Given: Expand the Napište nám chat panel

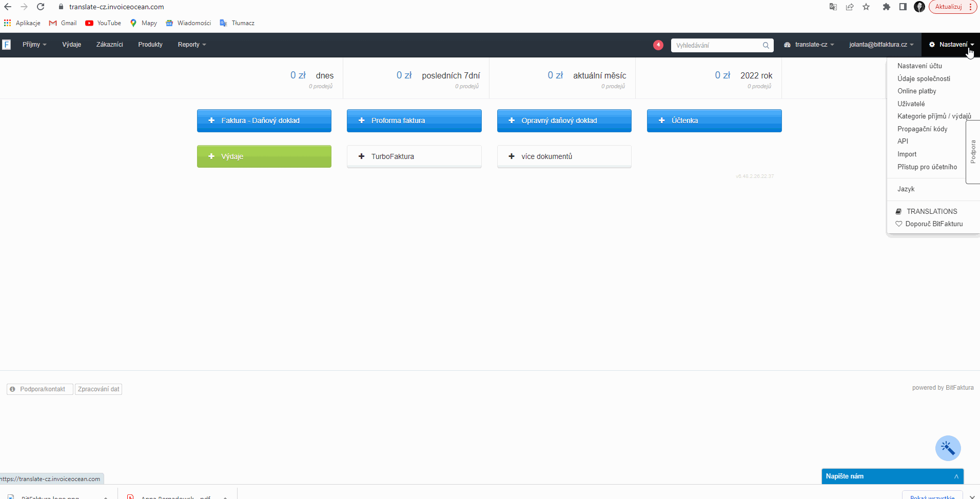Looking at the screenshot, I should coord(893,476).
